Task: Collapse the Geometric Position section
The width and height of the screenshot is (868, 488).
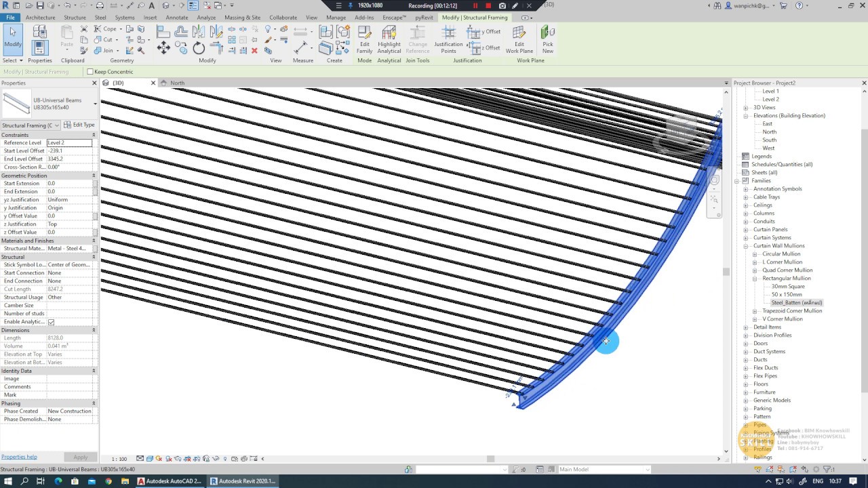Action: point(94,176)
